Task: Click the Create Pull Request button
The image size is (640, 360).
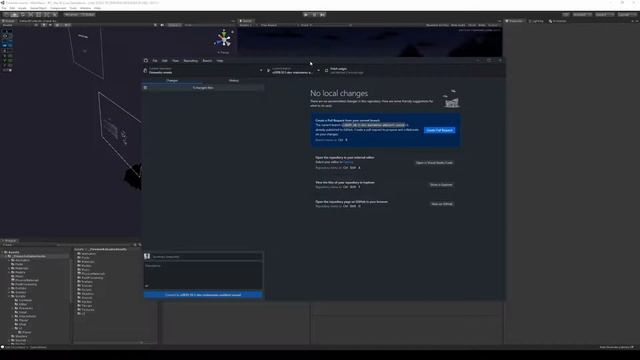Action: [x=439, y=130]
